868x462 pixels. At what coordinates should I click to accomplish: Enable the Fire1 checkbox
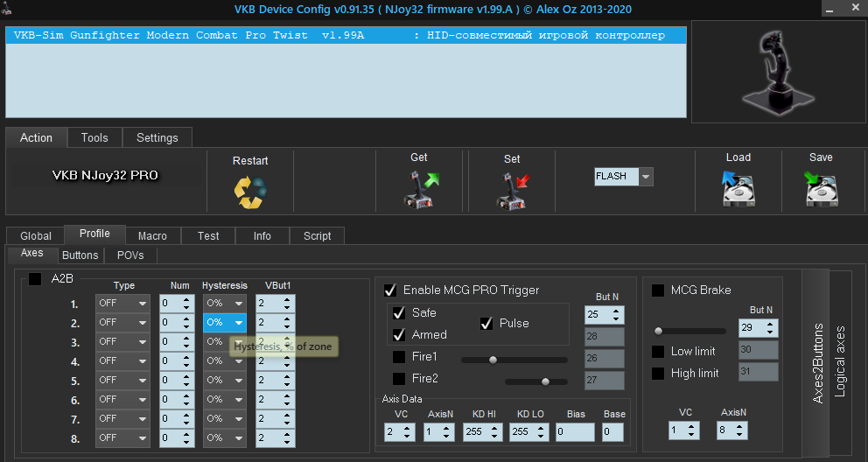tap(399, 357)
